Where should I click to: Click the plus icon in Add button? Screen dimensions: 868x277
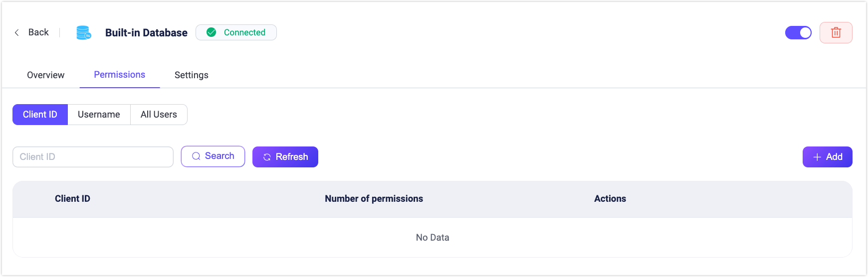coord(817,157)
